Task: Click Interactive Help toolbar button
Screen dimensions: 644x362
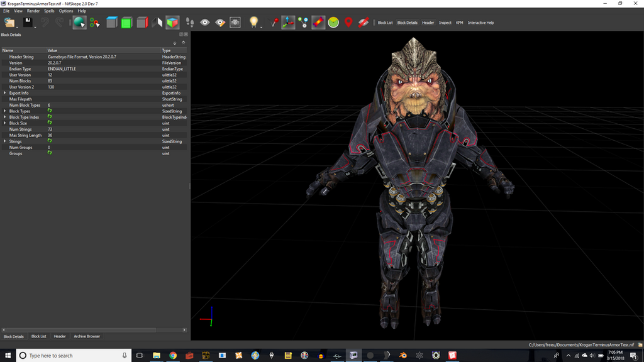Action: [x=480, y=23]
